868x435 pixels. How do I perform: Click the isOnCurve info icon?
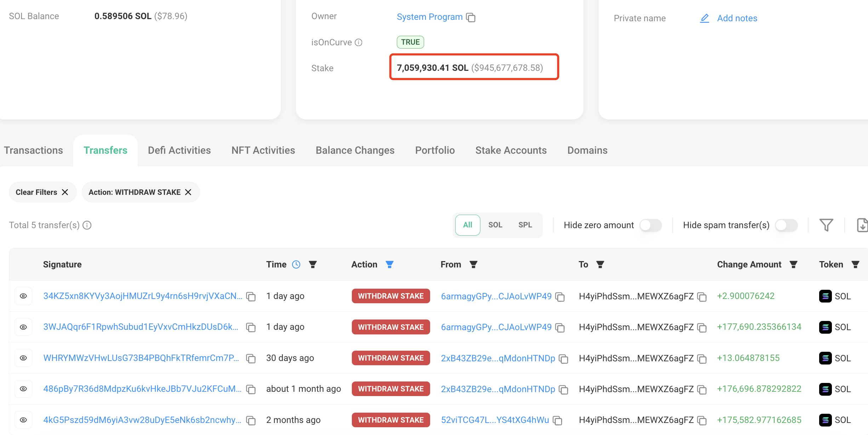point(359,43)
